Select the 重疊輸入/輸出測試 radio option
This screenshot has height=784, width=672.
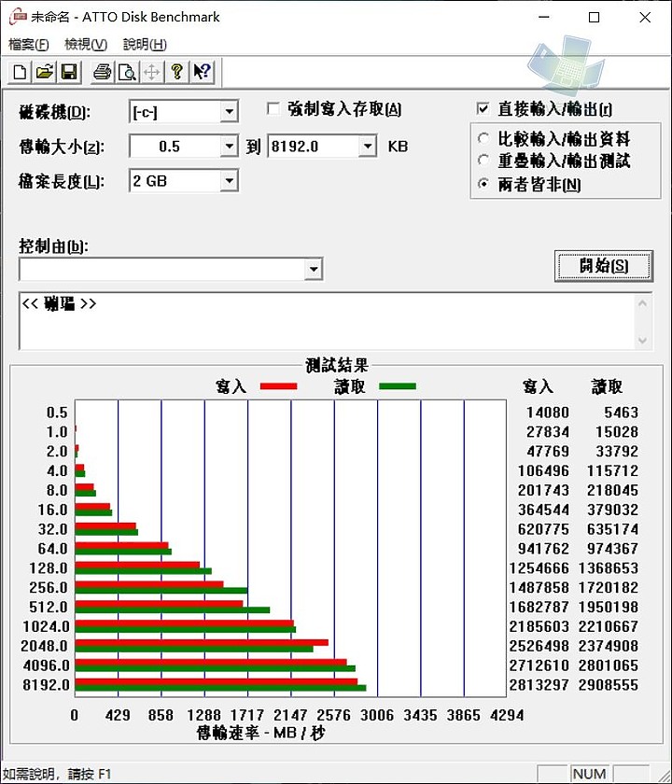coord(483,160)
